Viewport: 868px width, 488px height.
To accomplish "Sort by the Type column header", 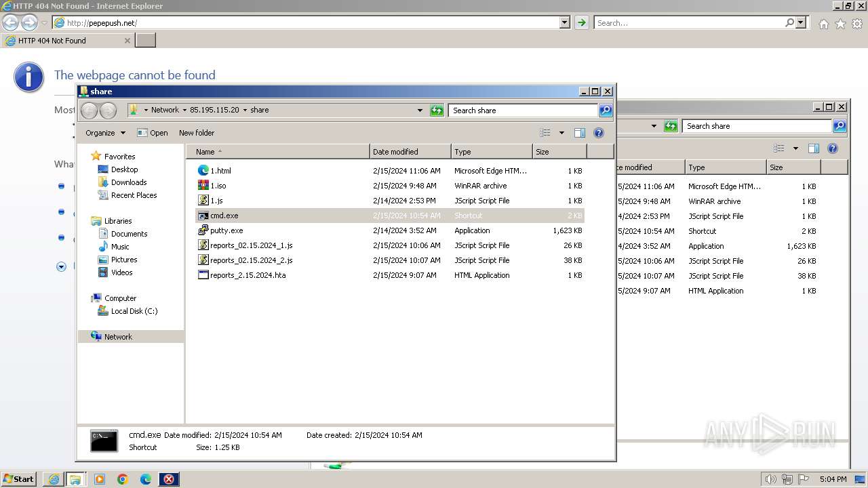I will point(492,152).
